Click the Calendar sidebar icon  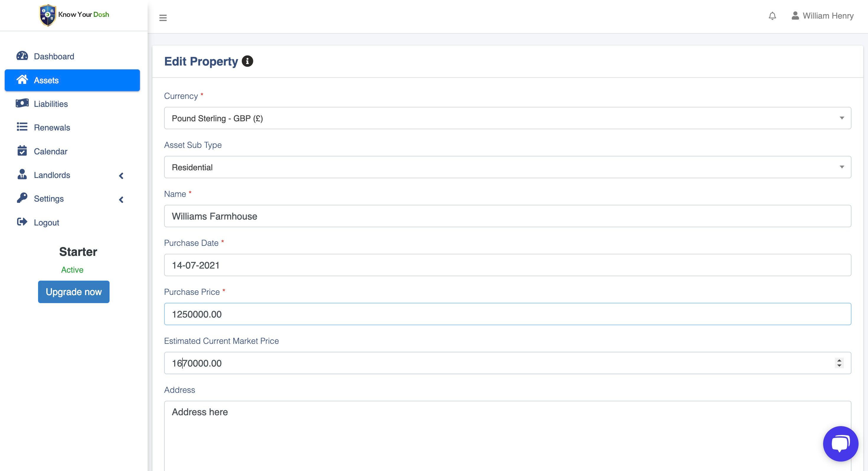[x=22, y=151]
